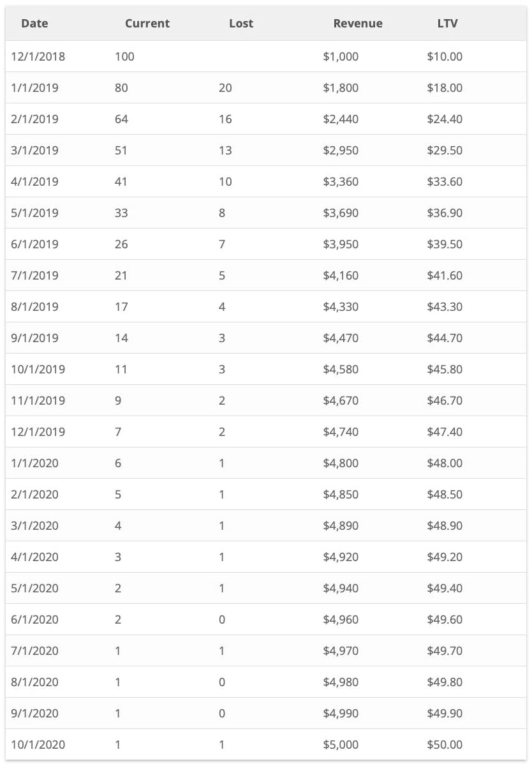Screen dimensions: 532x766
Task: Select the LTV column header
Action: pos(443,24)
